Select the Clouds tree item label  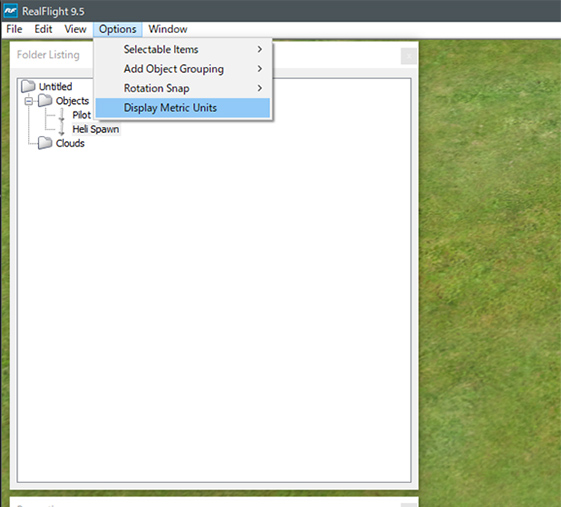pos(70,143)
